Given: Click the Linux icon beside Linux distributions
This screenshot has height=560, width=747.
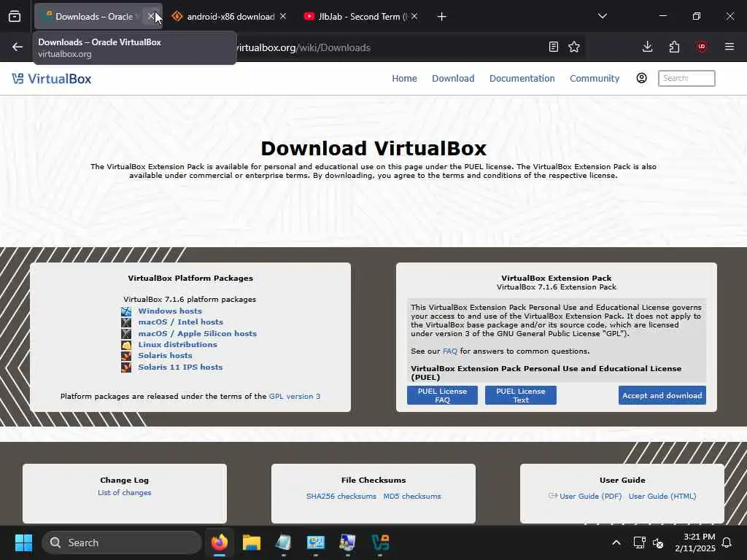Looking at the screenshot, I should 126,345.
